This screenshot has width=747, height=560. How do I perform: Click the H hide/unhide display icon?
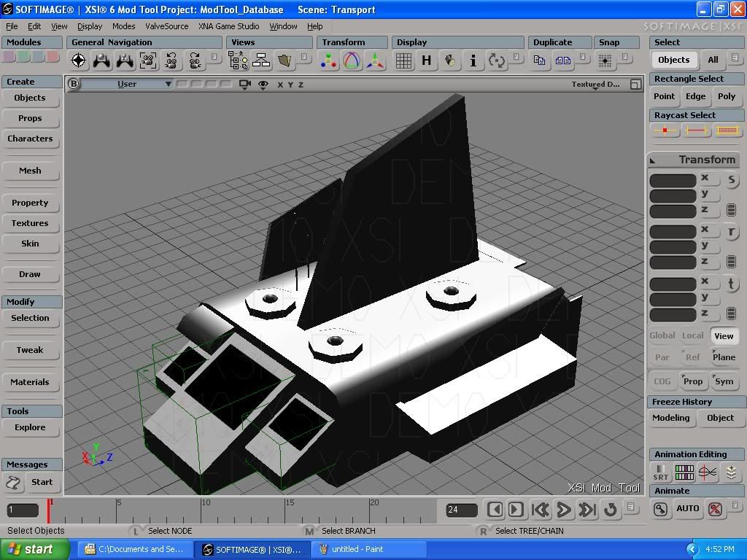click(x=426, y=61)
